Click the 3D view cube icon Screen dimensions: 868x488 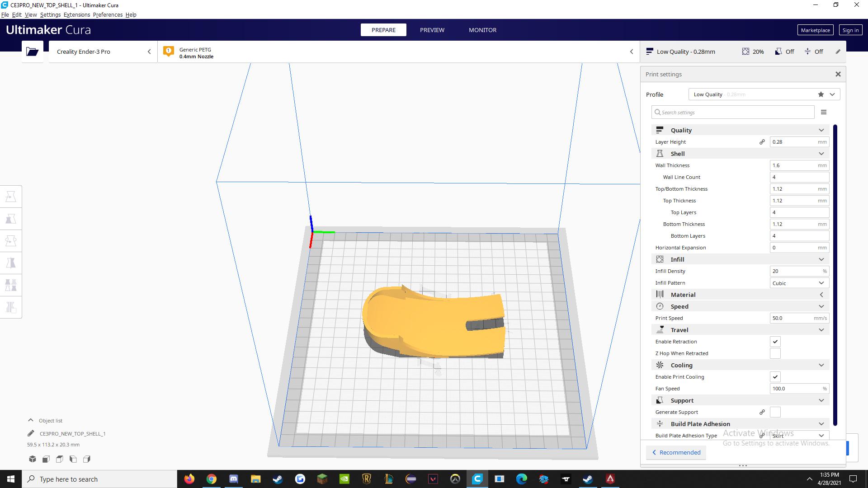pyautogui.click(x=33, y=459)
